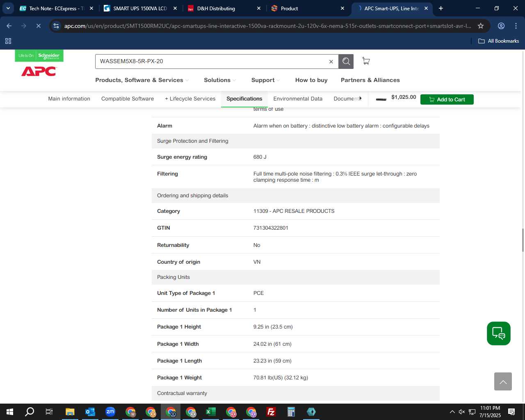Close the Product browser tab
Image resolution: width=525 pixels, height=420 pixels.
[x=342, y=8]
